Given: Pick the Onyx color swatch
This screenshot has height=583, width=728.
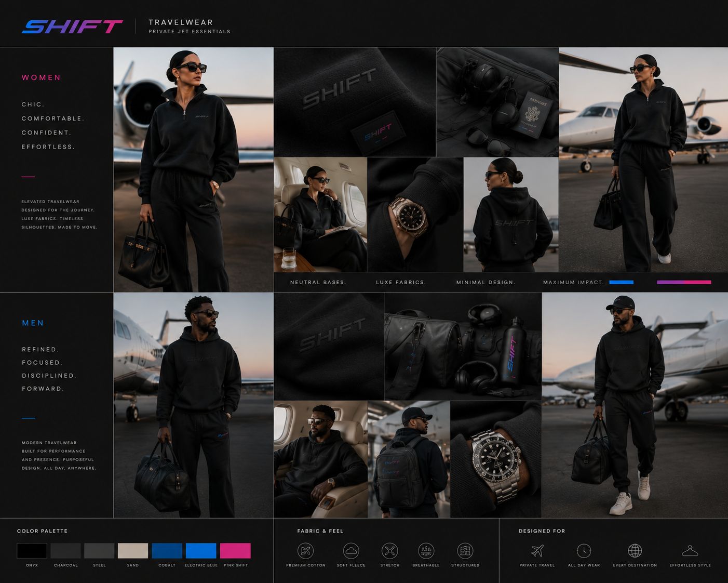Looking at the screenshot, I should click(x=32, y=551).
